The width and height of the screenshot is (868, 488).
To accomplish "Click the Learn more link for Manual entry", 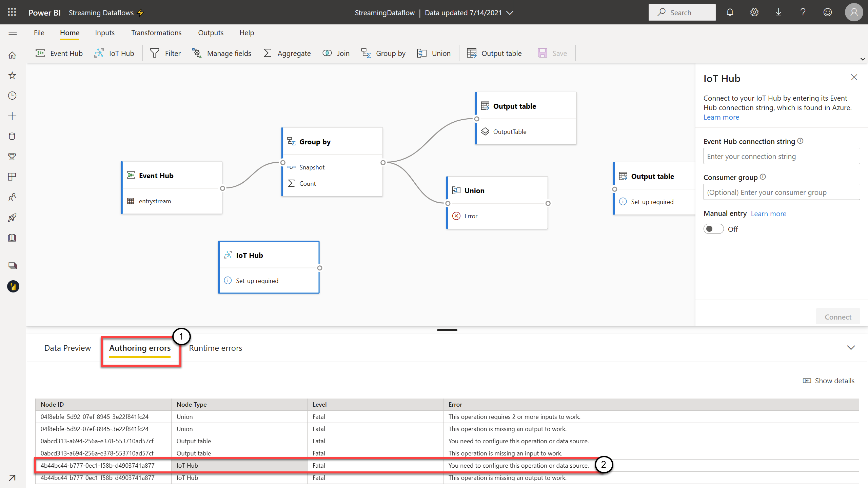I will click(768, 213).
